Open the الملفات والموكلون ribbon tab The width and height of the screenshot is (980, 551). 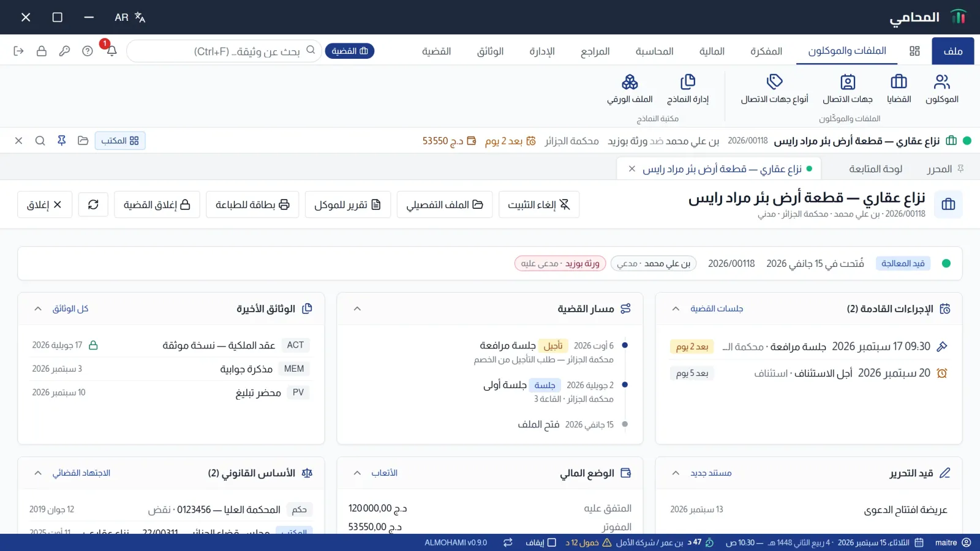tap(846, 51)
